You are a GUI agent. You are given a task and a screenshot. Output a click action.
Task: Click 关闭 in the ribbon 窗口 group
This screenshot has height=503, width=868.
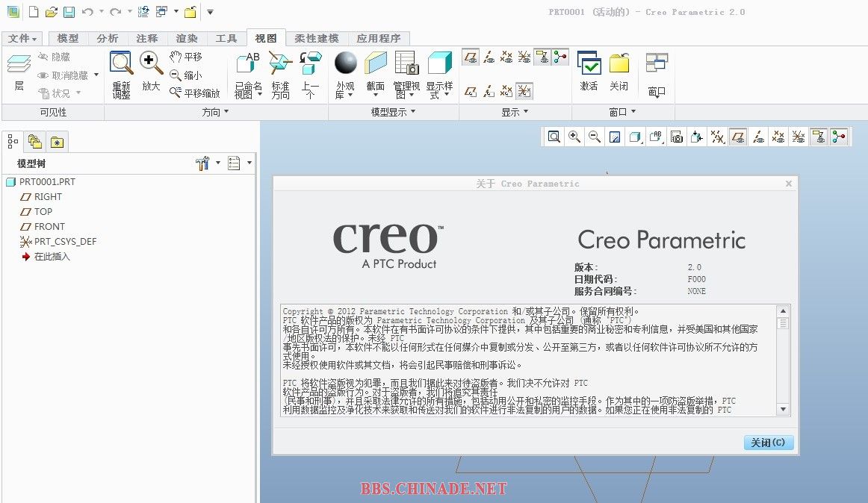(x=619, y=71)
